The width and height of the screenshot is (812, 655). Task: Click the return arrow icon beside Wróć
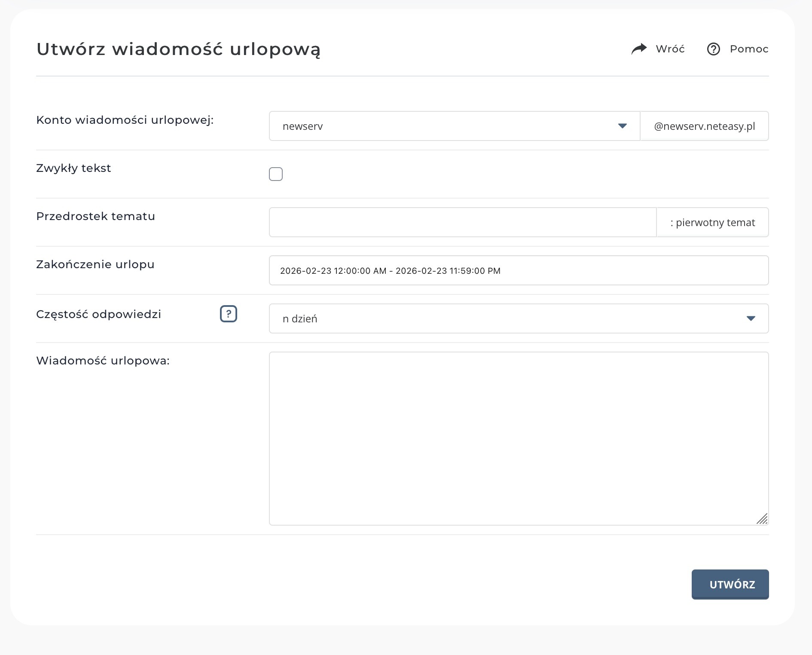click(640, 49)
